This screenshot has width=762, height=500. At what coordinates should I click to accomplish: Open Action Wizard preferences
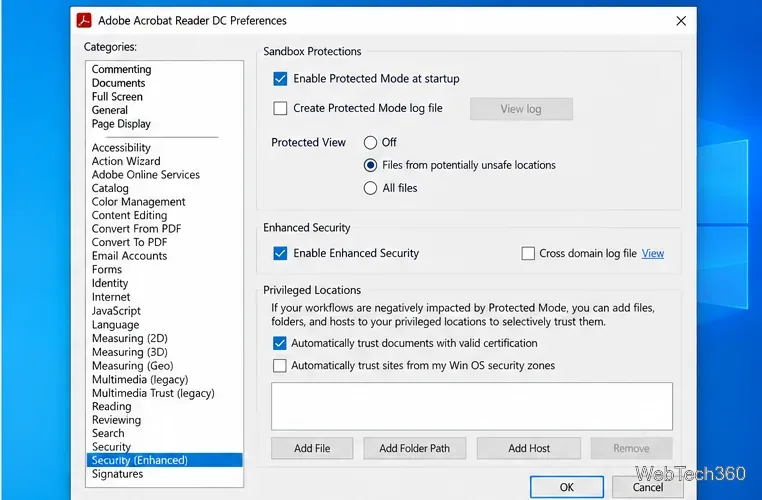tap(126, 161)
